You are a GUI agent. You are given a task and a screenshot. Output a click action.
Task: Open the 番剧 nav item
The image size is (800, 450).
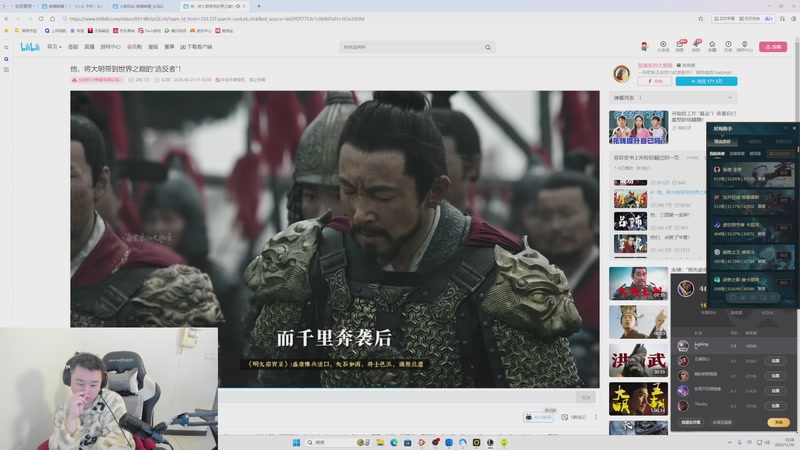[x=73, y=47]
